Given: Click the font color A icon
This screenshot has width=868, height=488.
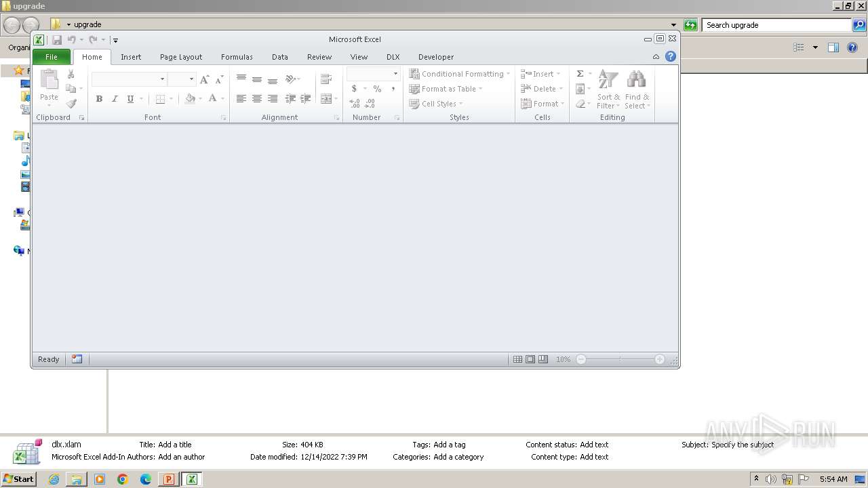Looking at the screenshot, I should [212, 99].
